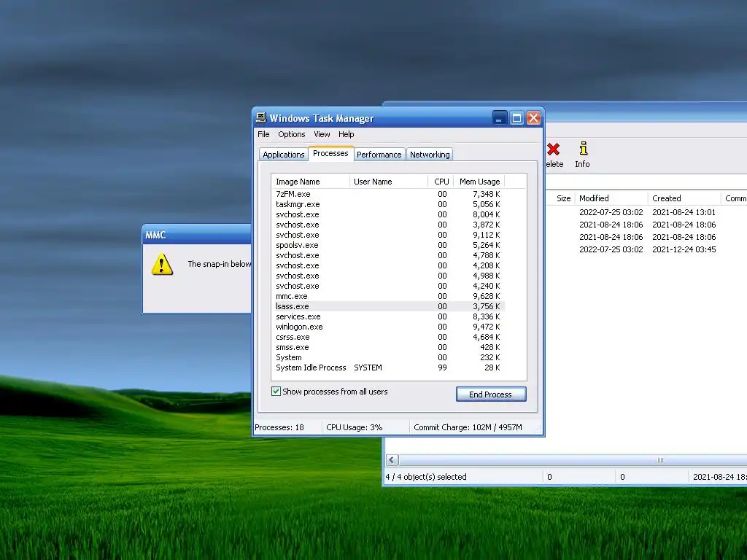Select svchost.exe using 4,788 K memory
Image resolution: width=747 pixels, height=560 pixels.
pyautogui.click(x=388, y=255)
